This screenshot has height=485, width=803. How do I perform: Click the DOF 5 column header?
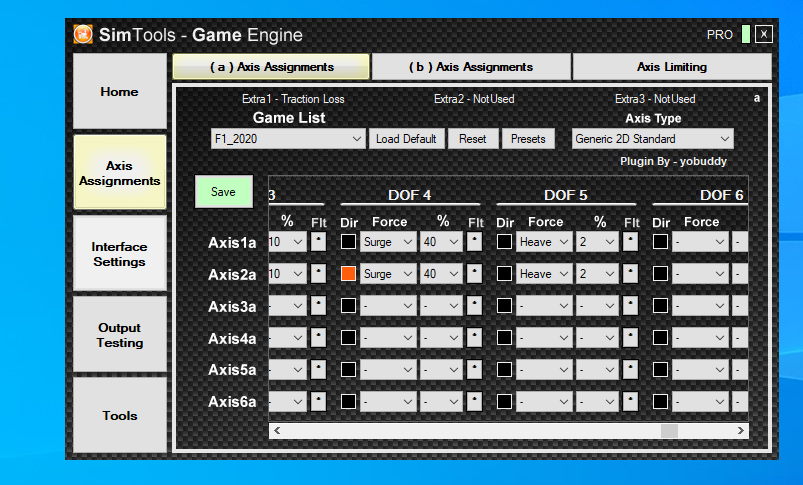click(565, 195)
